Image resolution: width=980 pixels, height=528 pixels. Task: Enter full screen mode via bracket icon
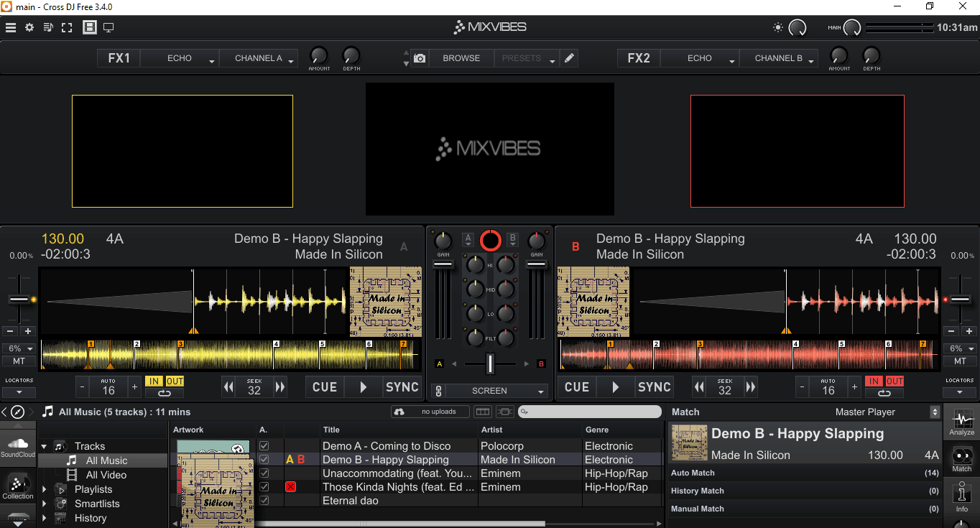(x=66, y=27)
